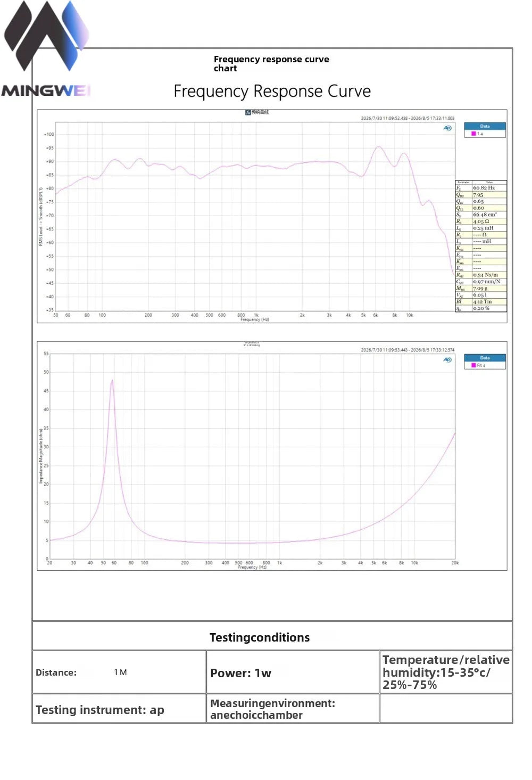The image size is (532, 780).
Task: Click the "Frequency (Hz)" label under the frequency response graph
Action: pos(255,319)
